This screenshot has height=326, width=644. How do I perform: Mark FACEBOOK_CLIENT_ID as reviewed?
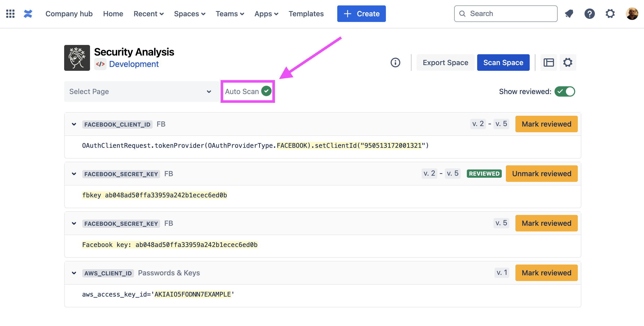(x=546, y=124)
